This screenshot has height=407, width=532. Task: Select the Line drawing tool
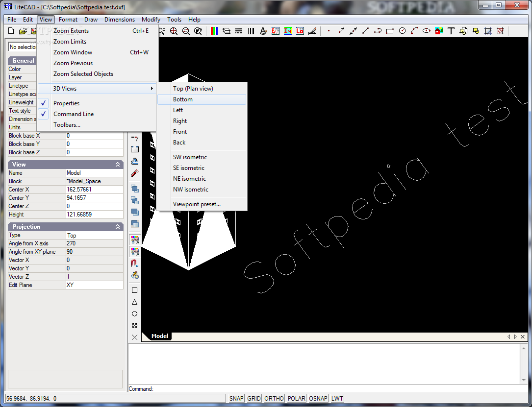tap(365, 31)
